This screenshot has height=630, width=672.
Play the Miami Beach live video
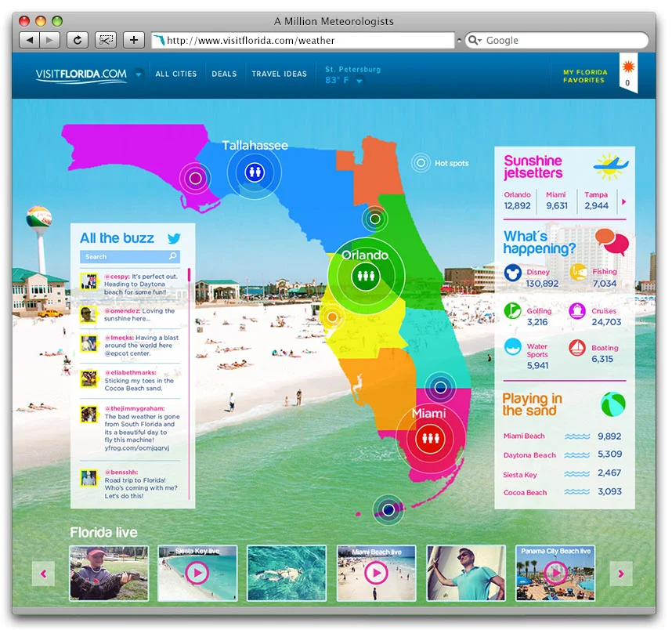376,573
